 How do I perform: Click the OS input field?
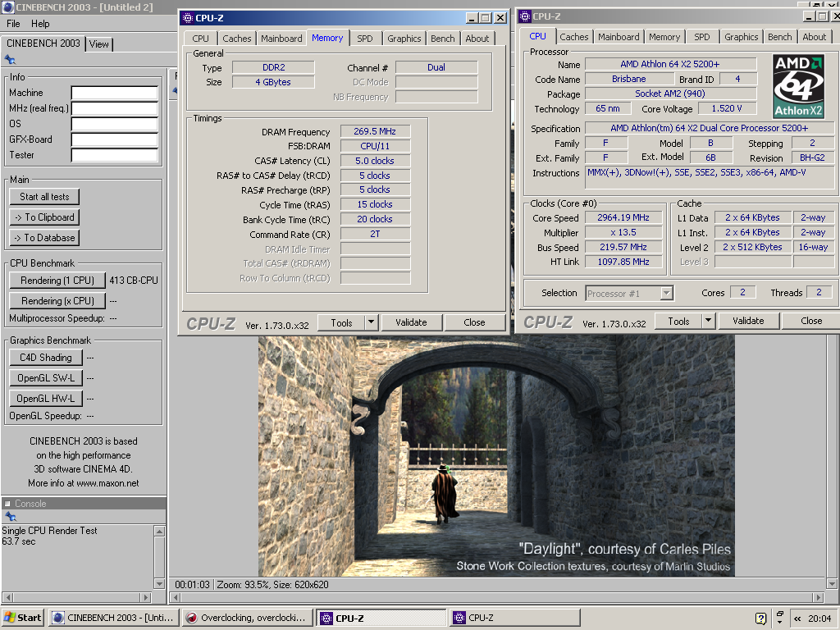[x=115, y=125]
